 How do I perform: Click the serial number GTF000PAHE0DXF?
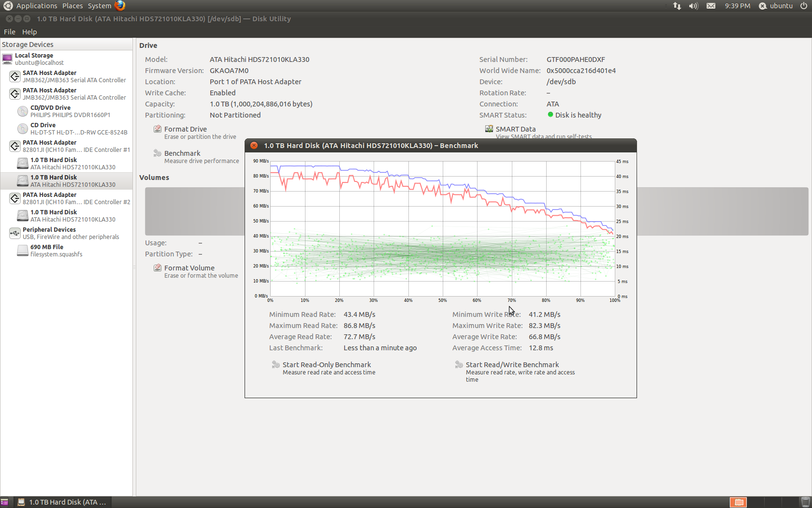576,60
